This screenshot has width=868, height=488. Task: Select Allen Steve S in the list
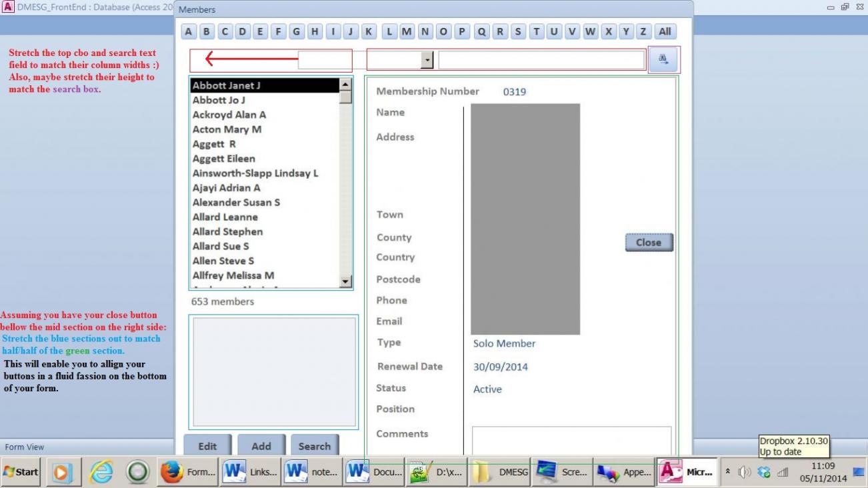pyautogui.click(x=265, y=261)
